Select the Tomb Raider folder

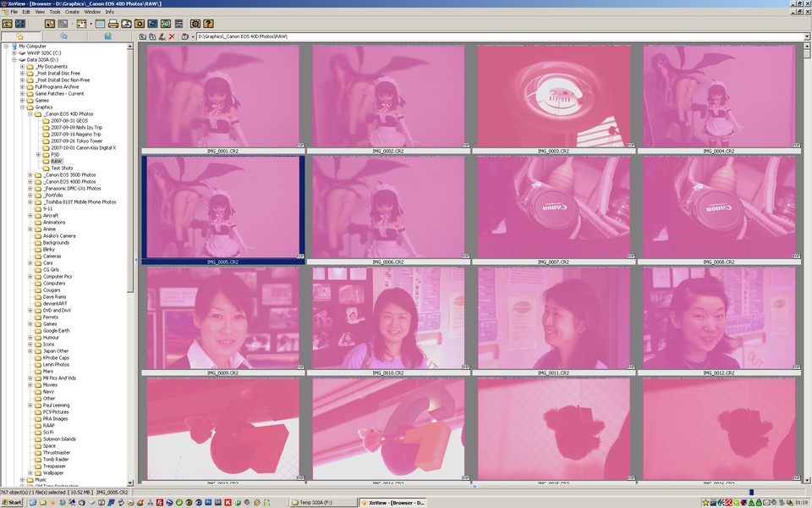click(56, 459)
